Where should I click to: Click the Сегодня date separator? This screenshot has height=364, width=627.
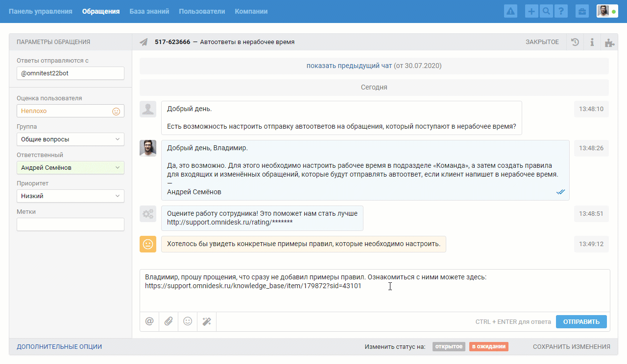coord(374,87)
